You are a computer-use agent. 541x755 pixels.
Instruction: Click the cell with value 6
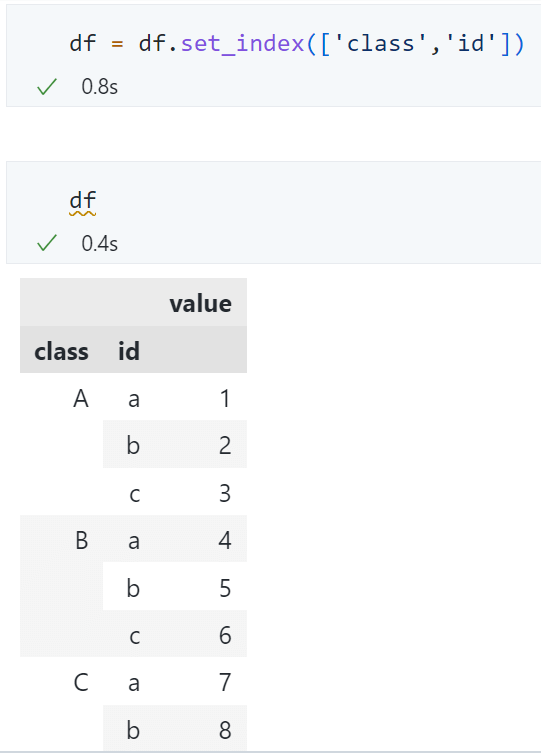coord(225,636)
